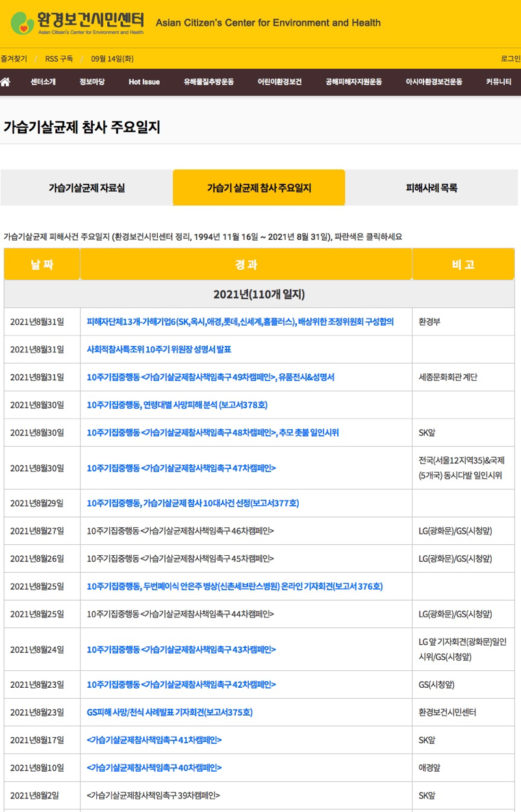Click the 비고 column header
The image size is (521, 812).
[x=463, y=264]
